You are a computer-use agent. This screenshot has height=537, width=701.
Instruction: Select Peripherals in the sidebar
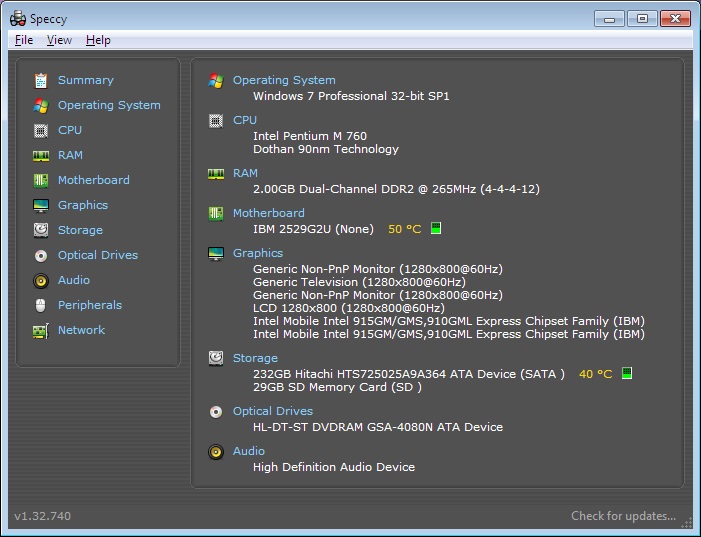pyautogui.click(x=90, y=305)
